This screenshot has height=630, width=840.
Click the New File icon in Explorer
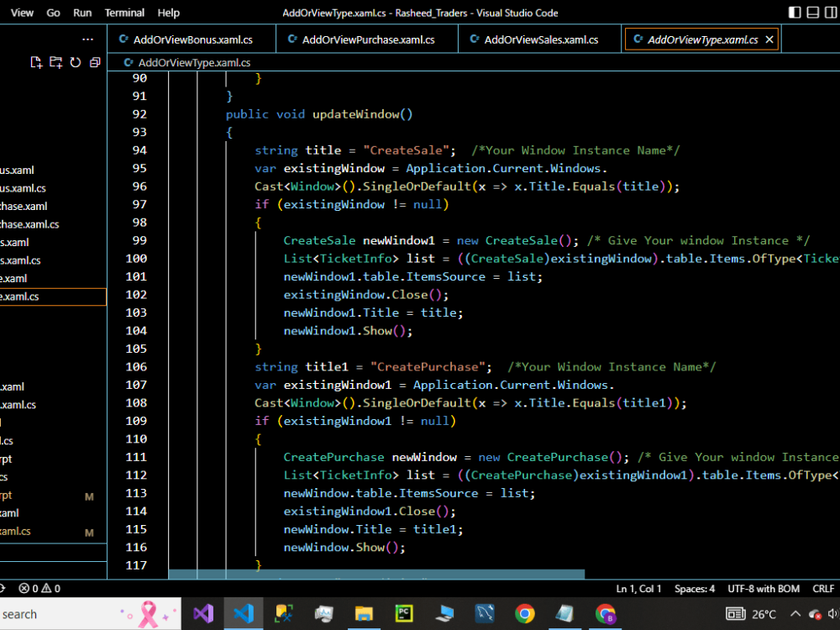point(36,62)
